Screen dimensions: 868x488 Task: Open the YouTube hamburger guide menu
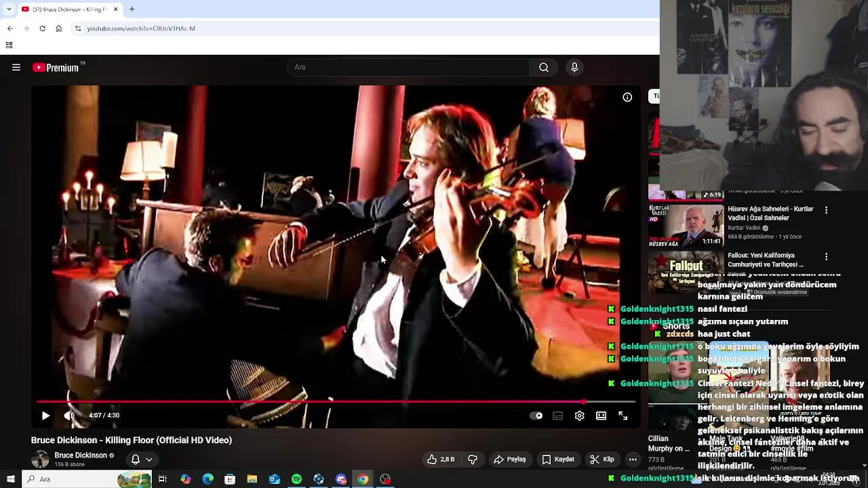click(16, 67)
